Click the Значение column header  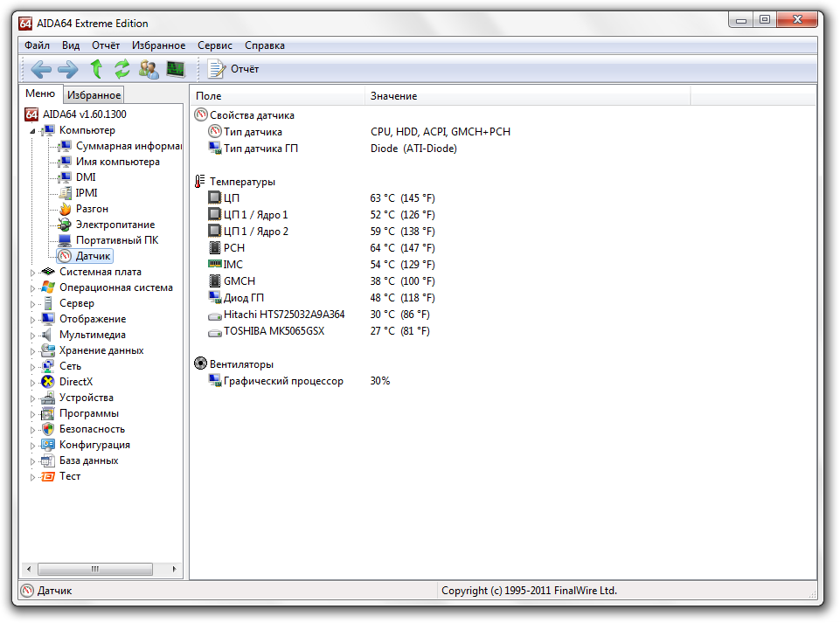click(x=393, y=96)
